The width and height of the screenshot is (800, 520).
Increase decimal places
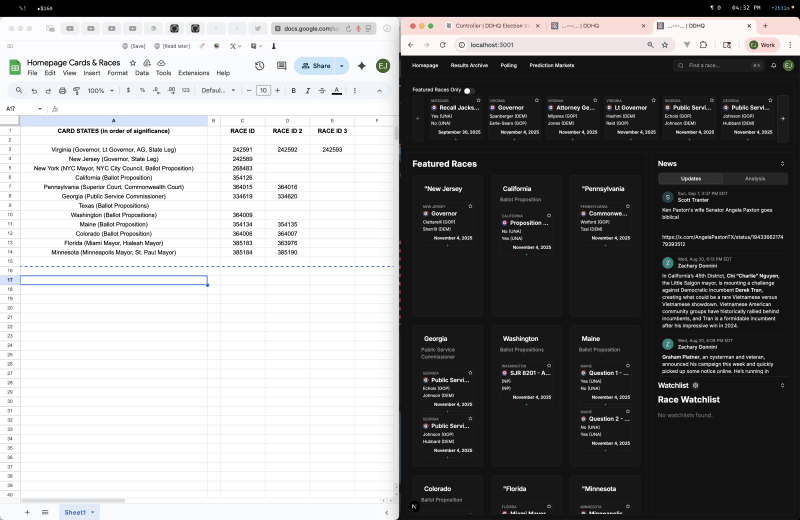click(171, 90)
